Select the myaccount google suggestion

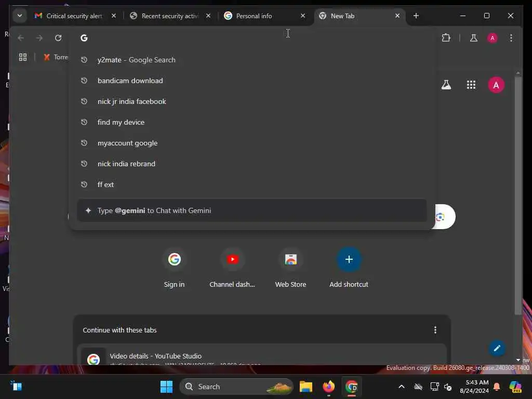pos(252,143)
